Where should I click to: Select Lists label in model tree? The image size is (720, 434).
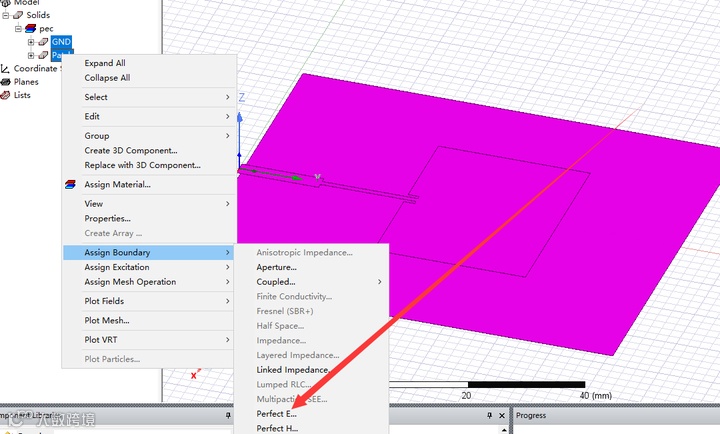[x=22, y=95]
